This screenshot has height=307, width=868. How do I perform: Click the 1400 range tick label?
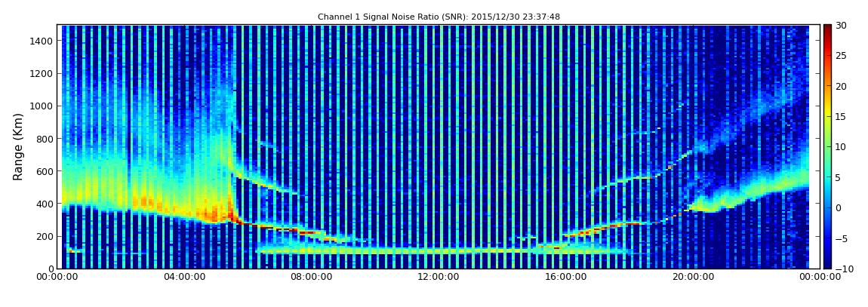[42, 41]
